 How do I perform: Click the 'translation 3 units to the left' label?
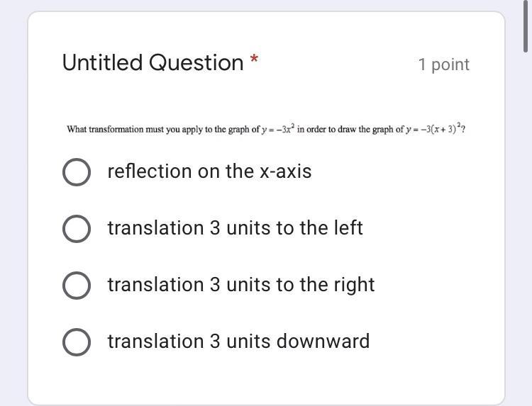click(x=235, y=228)
